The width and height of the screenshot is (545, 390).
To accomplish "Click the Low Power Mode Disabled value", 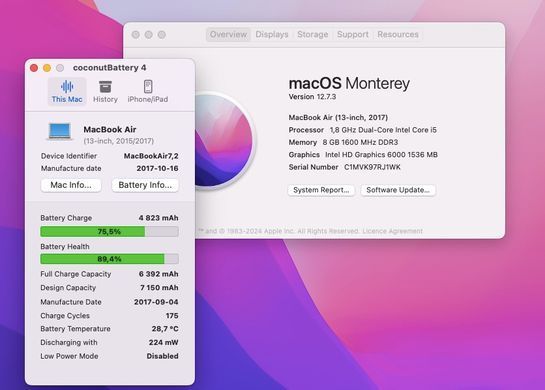I will (x=162, y=356).
